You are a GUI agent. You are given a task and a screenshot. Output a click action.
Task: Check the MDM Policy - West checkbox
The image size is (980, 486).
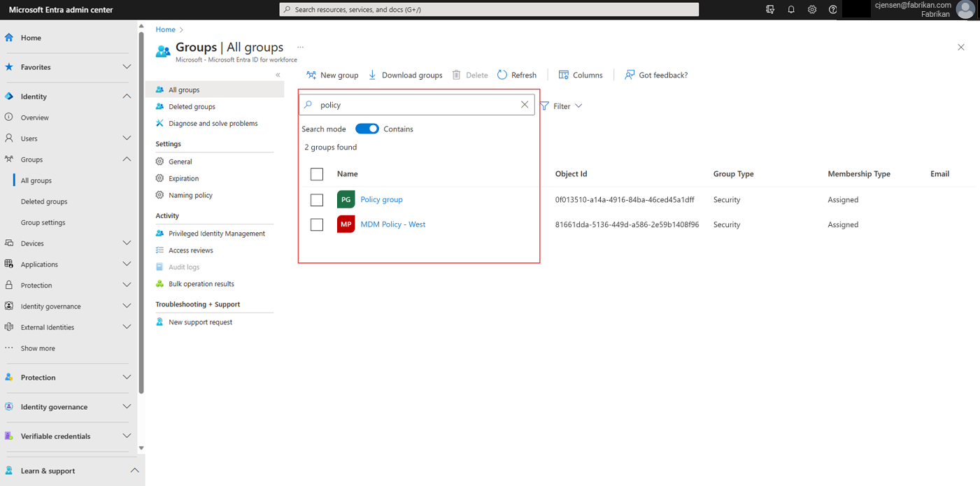coord(317,224)
